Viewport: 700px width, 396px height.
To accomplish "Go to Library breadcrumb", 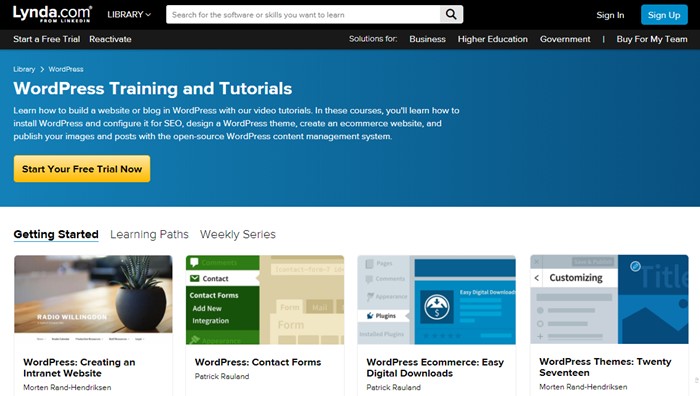I will pos(24,69).
